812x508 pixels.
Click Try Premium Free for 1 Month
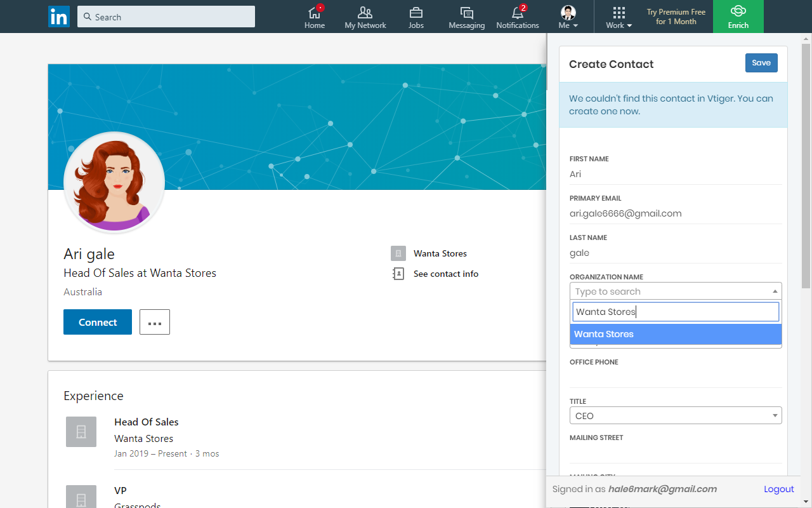676,17
